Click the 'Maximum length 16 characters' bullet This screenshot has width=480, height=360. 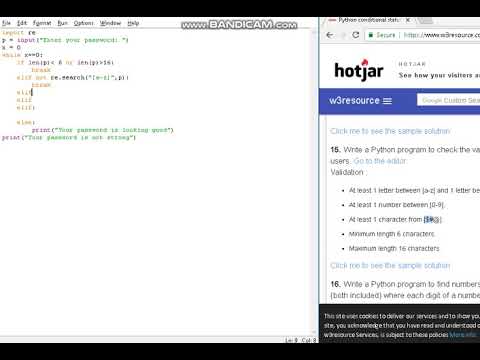[394, 249]
